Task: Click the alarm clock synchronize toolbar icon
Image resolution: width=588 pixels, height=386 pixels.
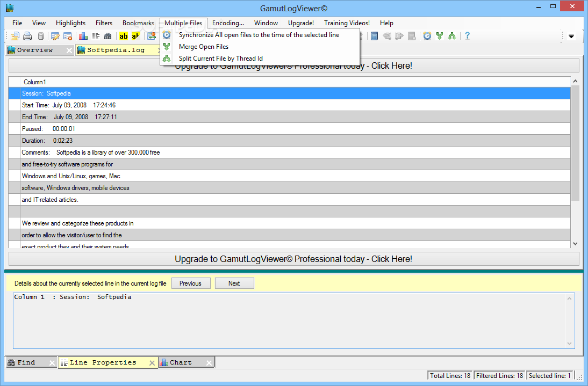Action: [x=427, y=36]
